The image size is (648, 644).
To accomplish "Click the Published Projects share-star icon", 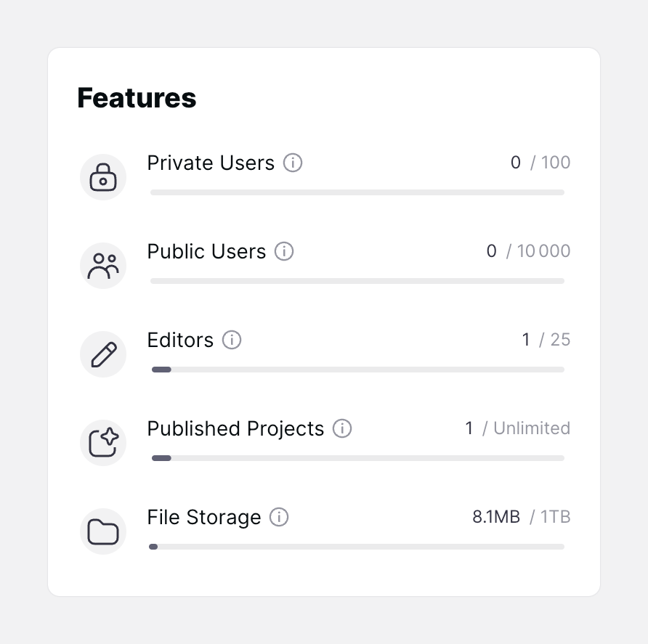I will point(103,442).
